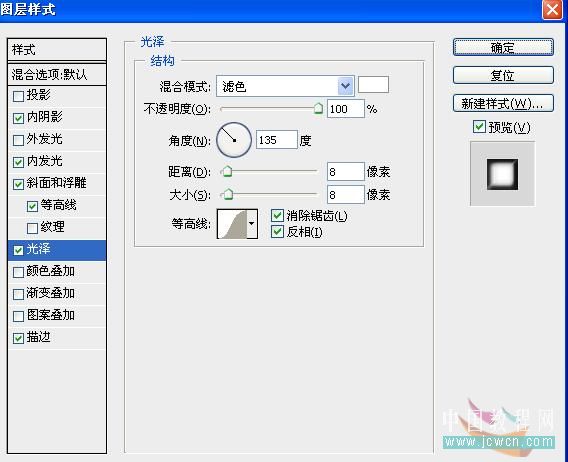Uncheck the 等高线 sub-option checkbox in style list

tap(32, 206)
